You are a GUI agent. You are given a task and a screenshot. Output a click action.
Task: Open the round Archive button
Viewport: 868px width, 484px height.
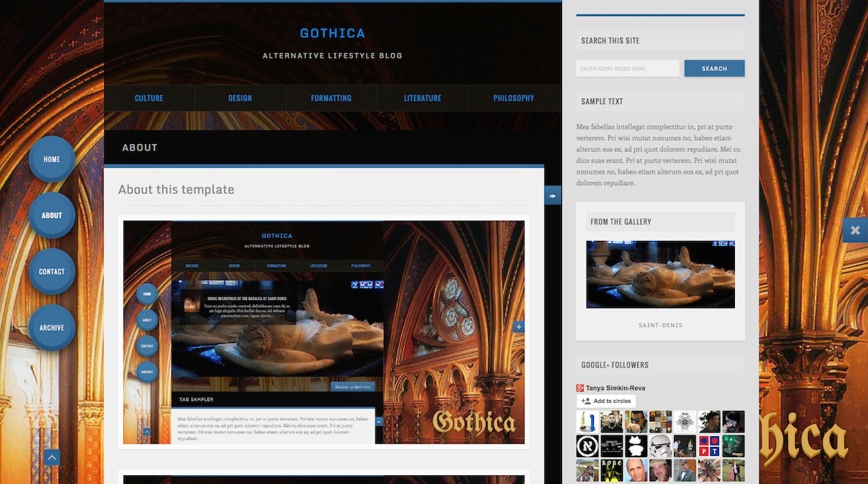pos(51,328)
